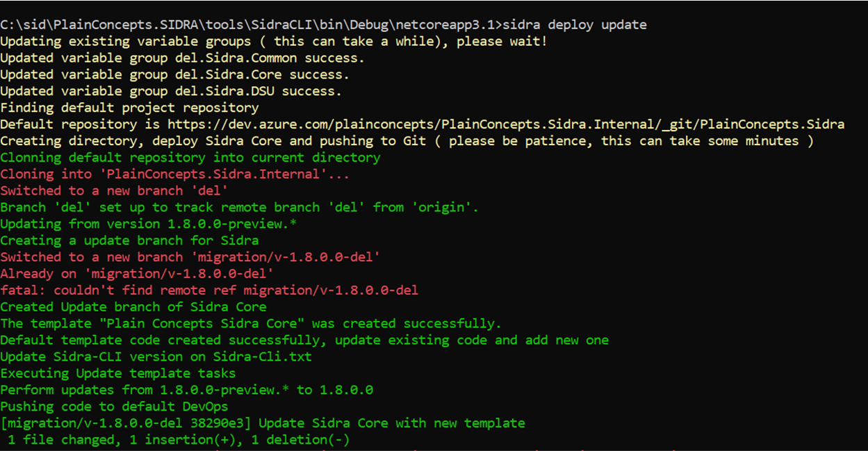Click the 'Cloning into PlainConcepts.Sidra.Internal' line
This screenshot has height=451, width=868.
click(x=174, y=174)
